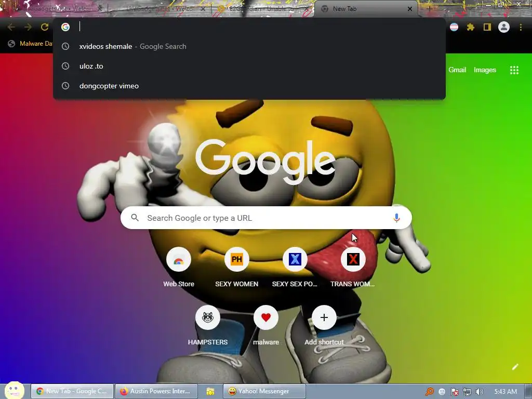This screenshot has width=532, height=399.
Task: Click the network tray icon
Action: [467, 392]
